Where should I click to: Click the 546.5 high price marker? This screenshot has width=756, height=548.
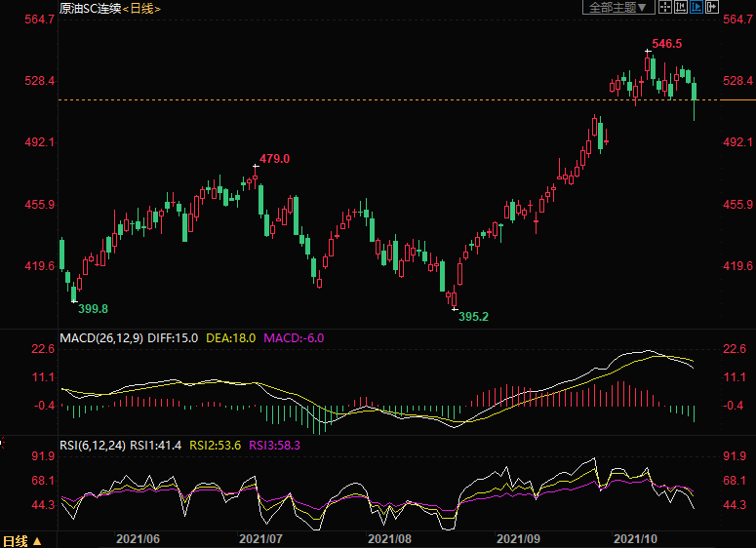point(666,44)
